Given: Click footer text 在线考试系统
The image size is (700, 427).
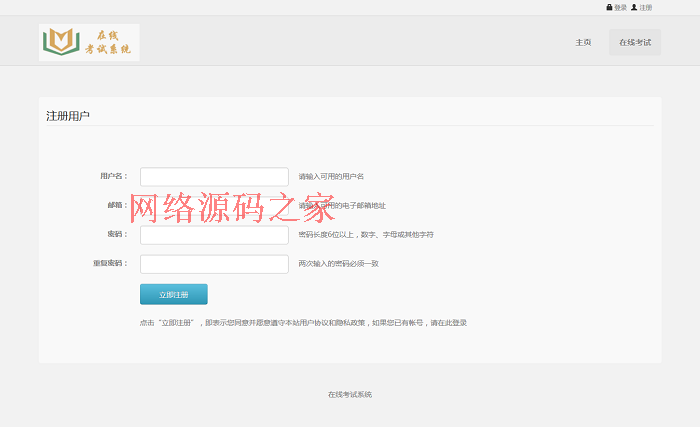Looking at the screenshot, I should tap(350, 394).
